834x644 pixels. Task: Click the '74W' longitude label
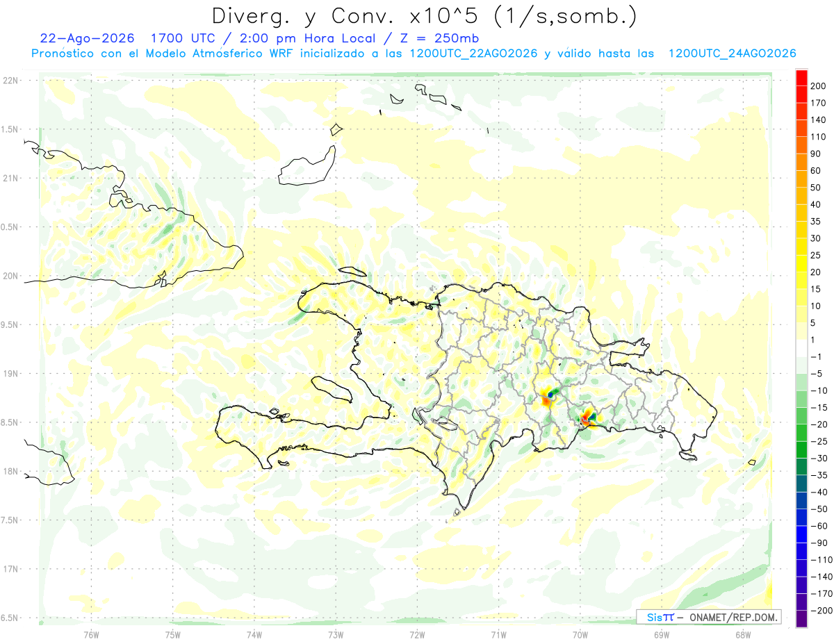254,634
